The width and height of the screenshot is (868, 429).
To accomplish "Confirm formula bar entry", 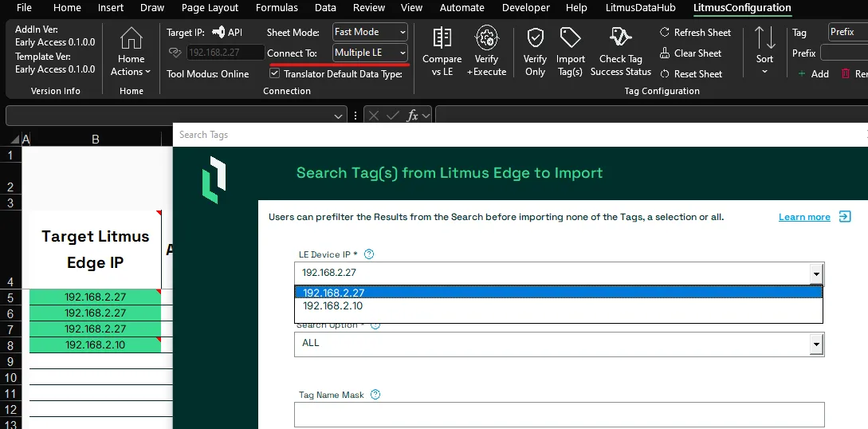I will click(392, 116).
